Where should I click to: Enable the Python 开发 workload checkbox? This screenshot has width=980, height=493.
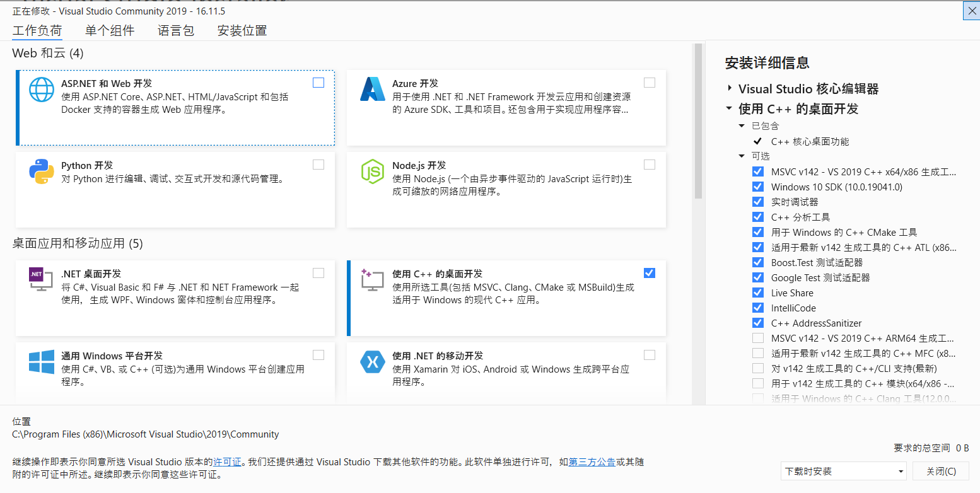point(318,165)
